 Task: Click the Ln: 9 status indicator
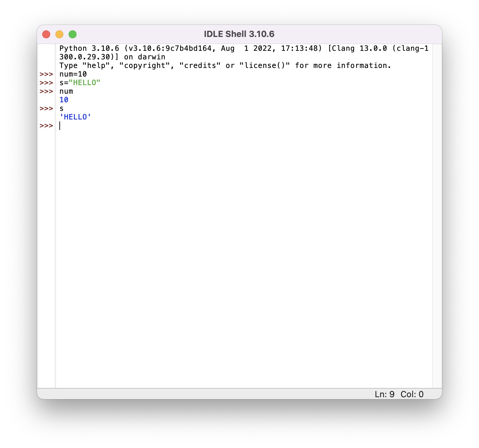pos(385,394)
